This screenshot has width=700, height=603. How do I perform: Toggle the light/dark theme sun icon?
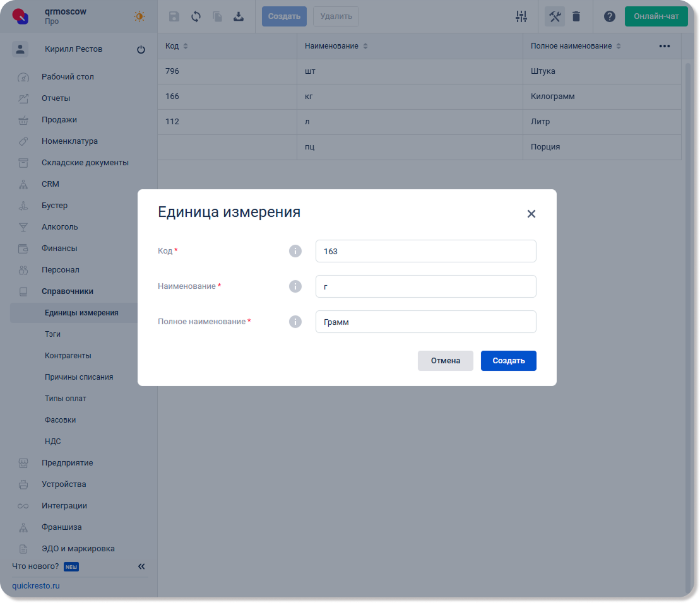139,16
